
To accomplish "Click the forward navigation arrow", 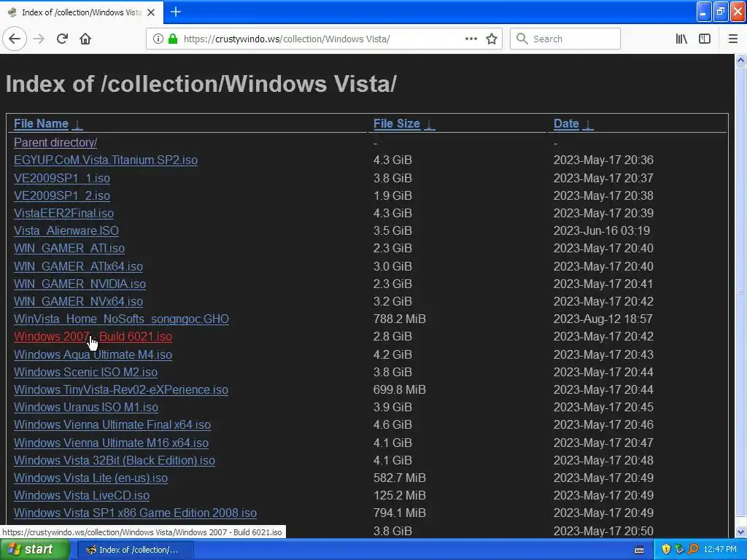I will click(39, 39).
